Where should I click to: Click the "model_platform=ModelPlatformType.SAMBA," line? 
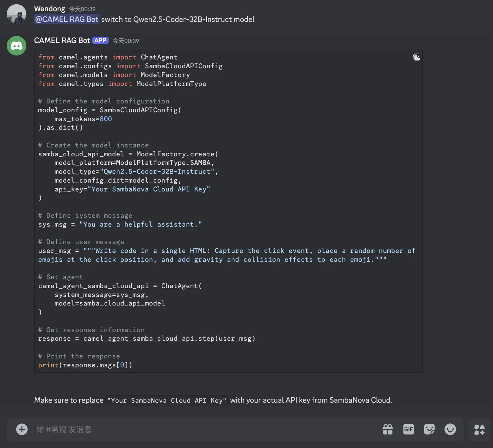pyautogui.click(x=134, y=163)
